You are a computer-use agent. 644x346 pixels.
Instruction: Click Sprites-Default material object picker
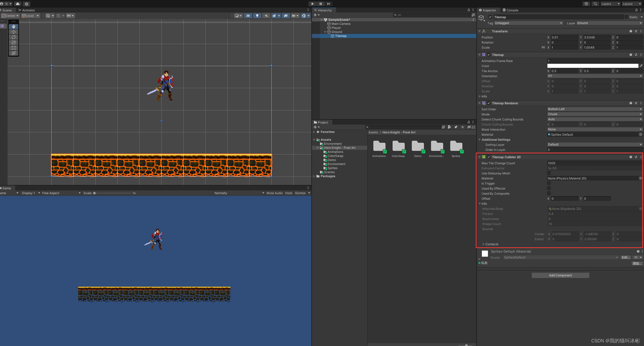[640, 135]
